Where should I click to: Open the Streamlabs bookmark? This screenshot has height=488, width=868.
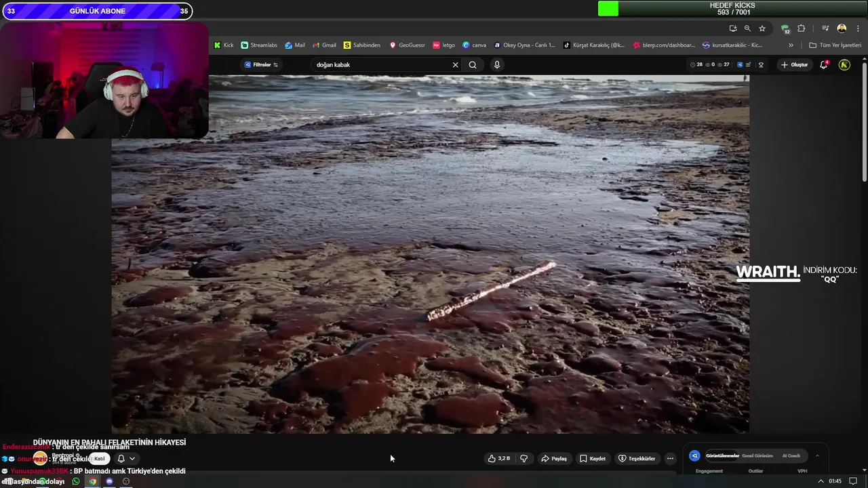259,45
